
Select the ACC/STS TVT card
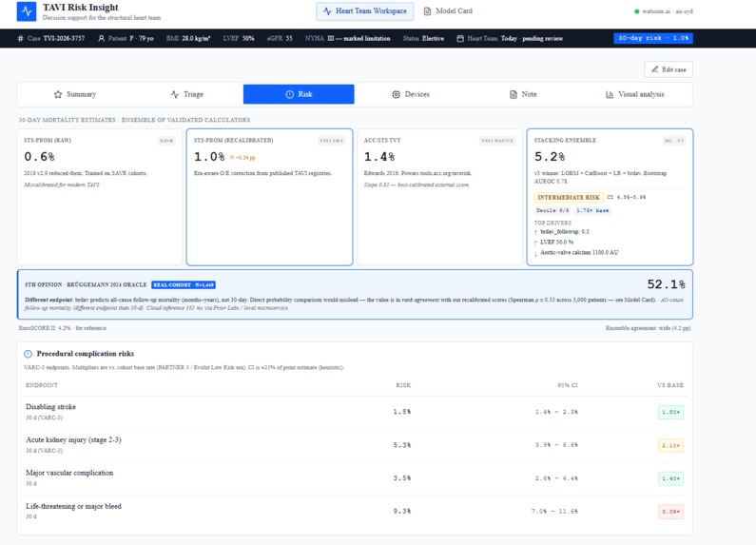click(439, 197)
